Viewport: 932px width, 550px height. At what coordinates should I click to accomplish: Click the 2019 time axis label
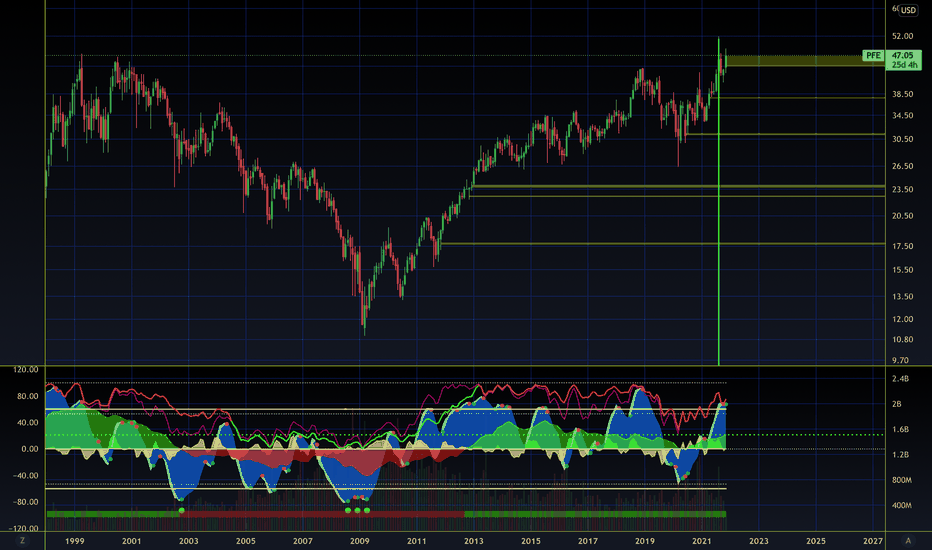coord(645,540)
